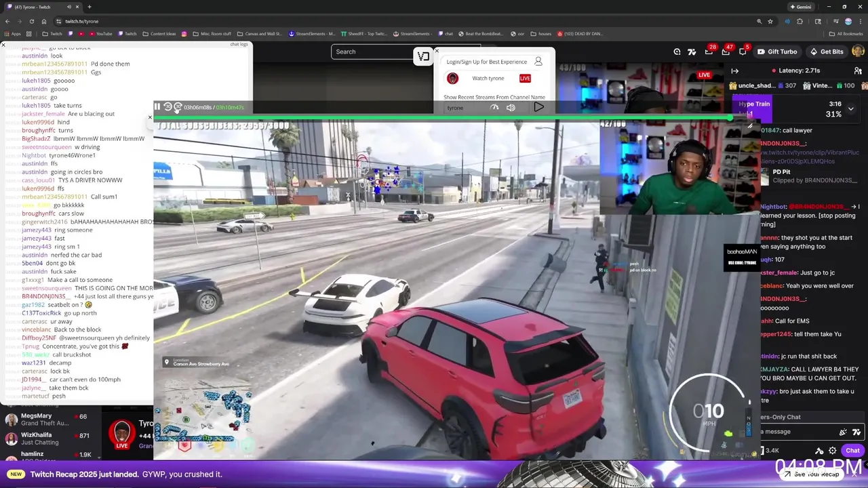Open the login profile icon in popup
This screenshot has width=868, height=488.
coord(538,61)
